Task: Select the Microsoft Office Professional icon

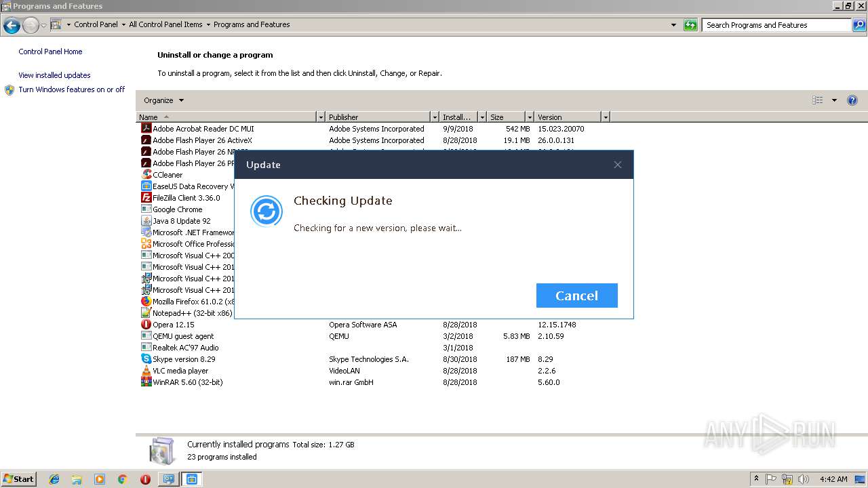Action: pyautogui.click(x=146, y=244)
